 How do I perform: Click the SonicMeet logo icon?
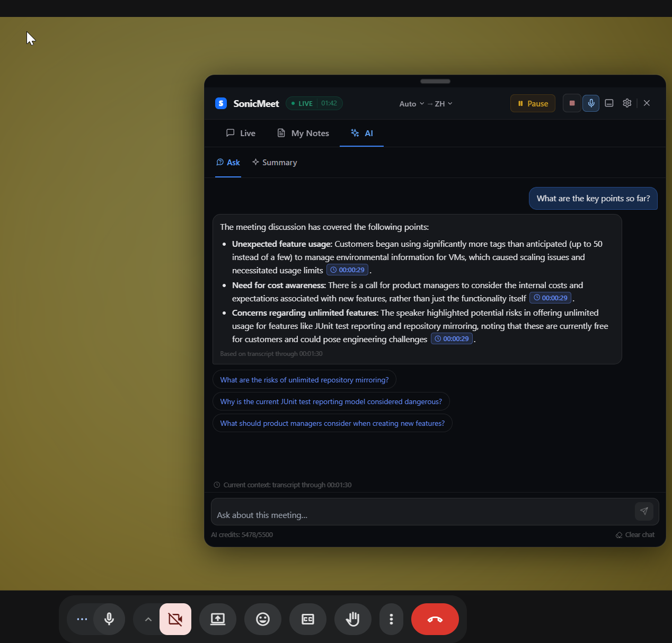[221, 103]
